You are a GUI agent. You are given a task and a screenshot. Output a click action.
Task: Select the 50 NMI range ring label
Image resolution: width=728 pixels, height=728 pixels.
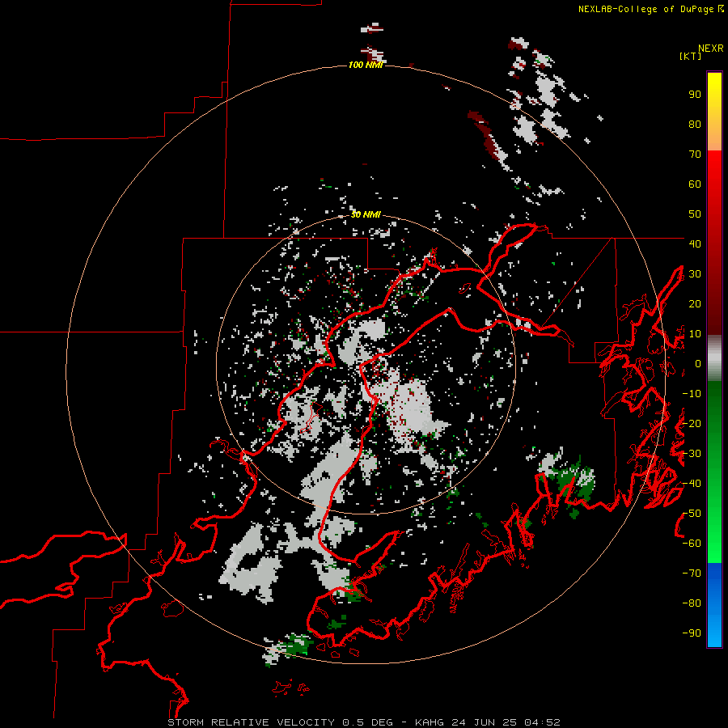366,214
